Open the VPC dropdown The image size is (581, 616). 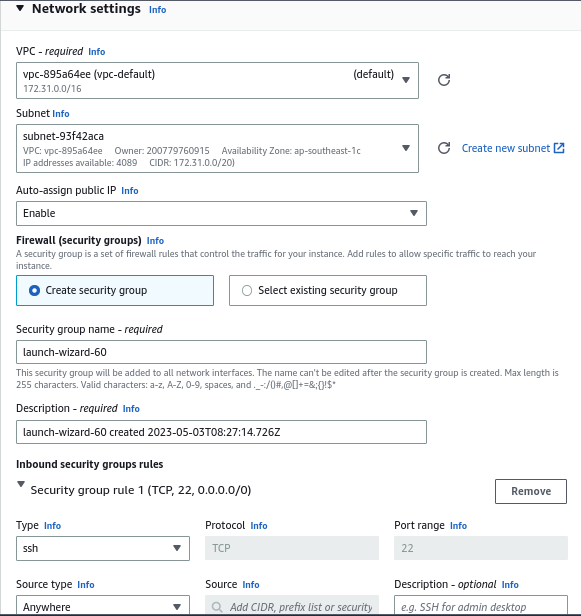(x=217, y=81)
